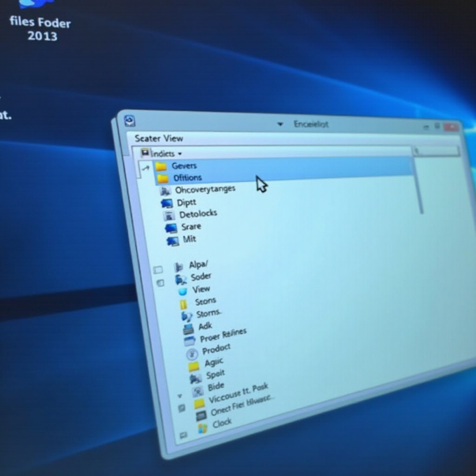Uncheck the box left of Viccouse folder
Viewport: 476px width, 476px height.
(x=182, y=408)
